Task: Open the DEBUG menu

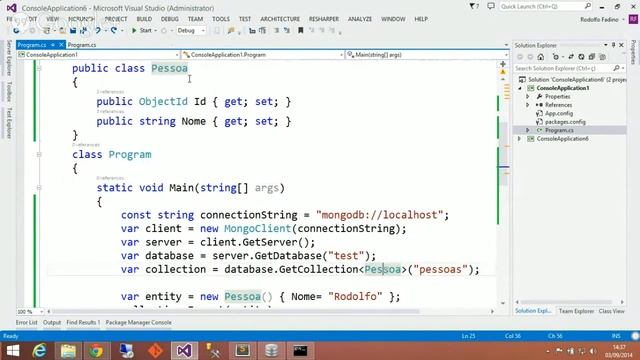Action: pyautogui.click(x=169, y=19)
